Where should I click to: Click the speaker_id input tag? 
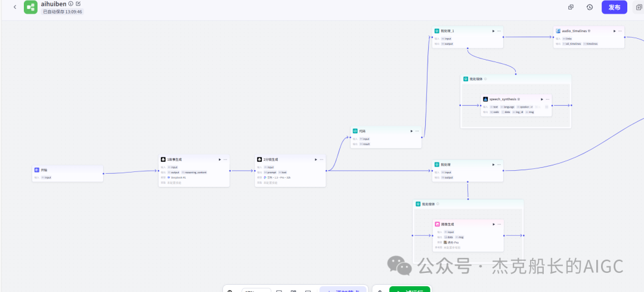click(x=525, y=107)
